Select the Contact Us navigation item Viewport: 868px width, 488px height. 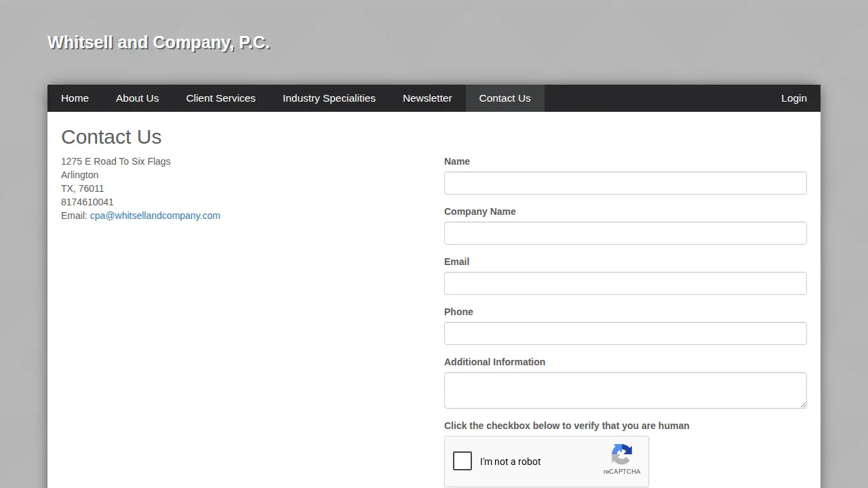pos(505,98)
